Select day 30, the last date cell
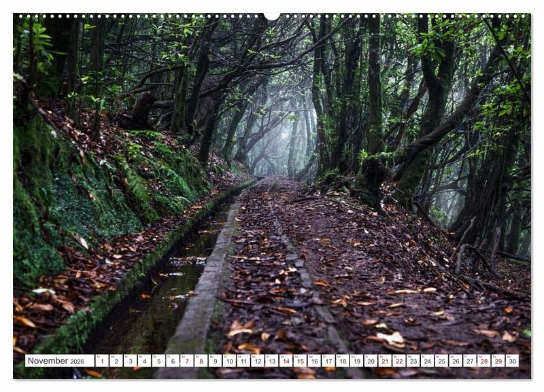Screen dimensions: 544x392 coord(512,361)
